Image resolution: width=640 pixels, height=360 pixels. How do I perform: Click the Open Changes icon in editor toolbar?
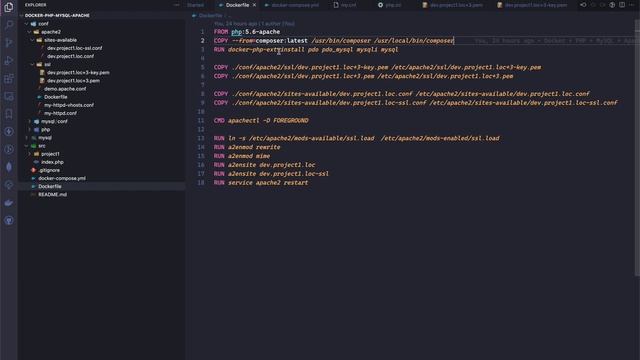583,5
